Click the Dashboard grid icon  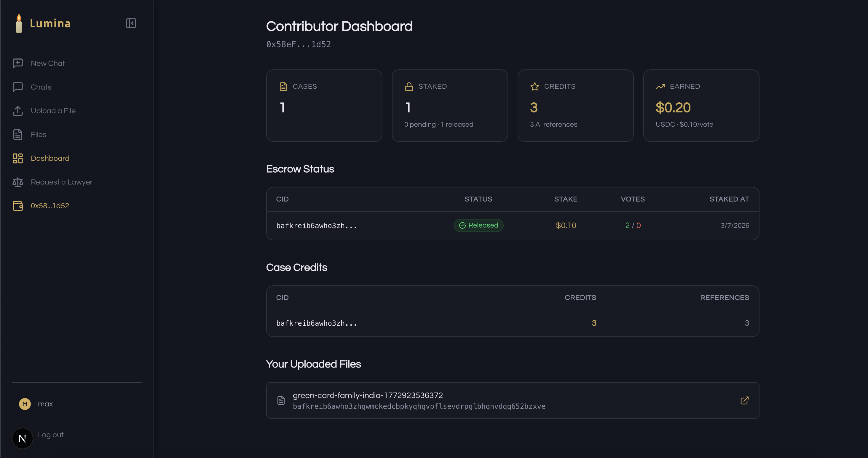point(17,158)
